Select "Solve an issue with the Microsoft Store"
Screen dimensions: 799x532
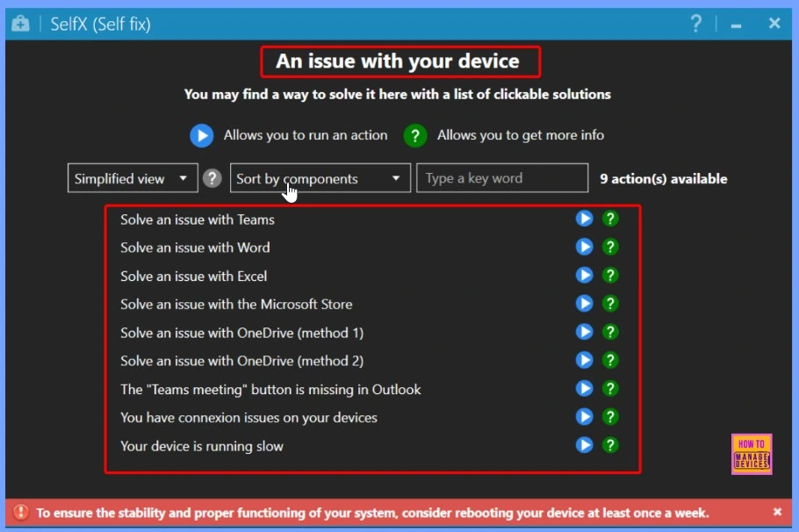pyautogui.click(x=236, y=305)
